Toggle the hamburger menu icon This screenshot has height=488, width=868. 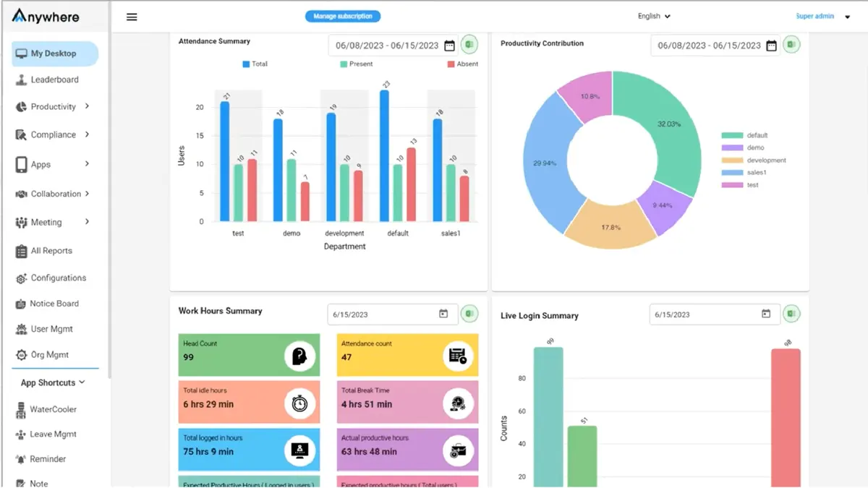click(x=132, y=17)
